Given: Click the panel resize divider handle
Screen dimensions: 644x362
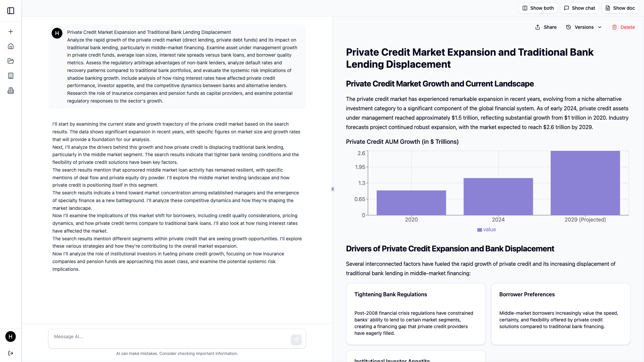Looking at the screenshot, I should (333, 189).
